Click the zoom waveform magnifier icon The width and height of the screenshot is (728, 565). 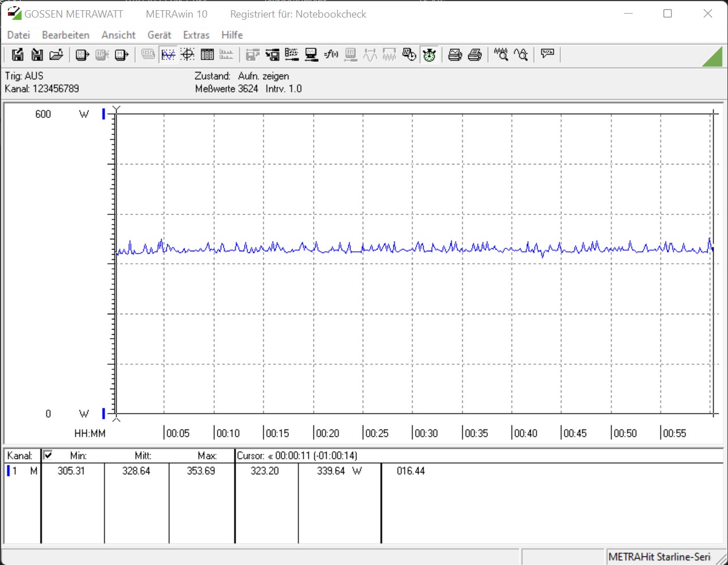point(501,54)
